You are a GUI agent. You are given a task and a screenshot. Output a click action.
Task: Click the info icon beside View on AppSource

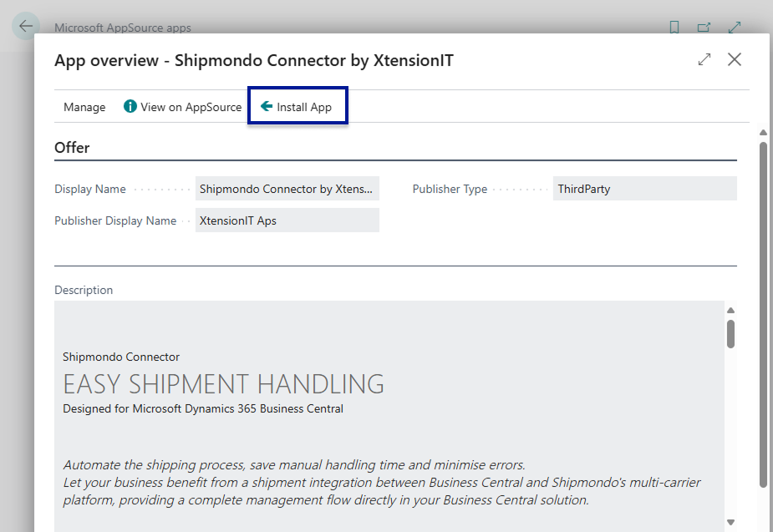pos(130,107)
